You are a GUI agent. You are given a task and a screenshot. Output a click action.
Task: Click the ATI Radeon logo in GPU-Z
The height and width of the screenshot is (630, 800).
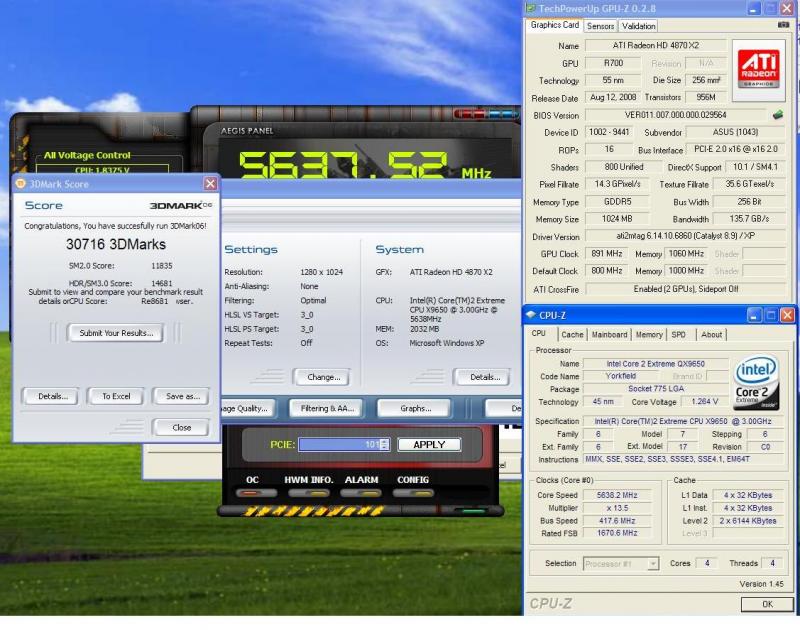[x=759, y=69]
